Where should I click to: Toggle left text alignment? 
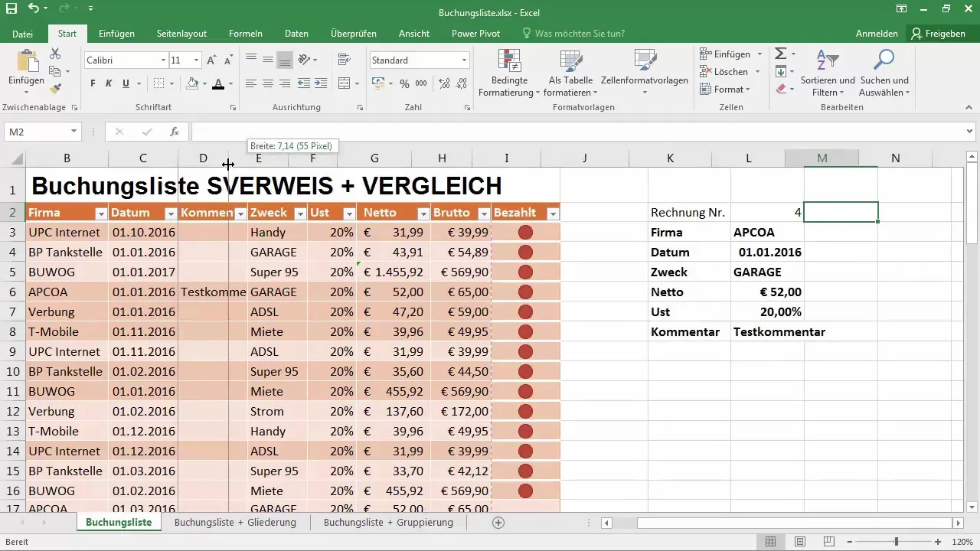pos(251,83)
